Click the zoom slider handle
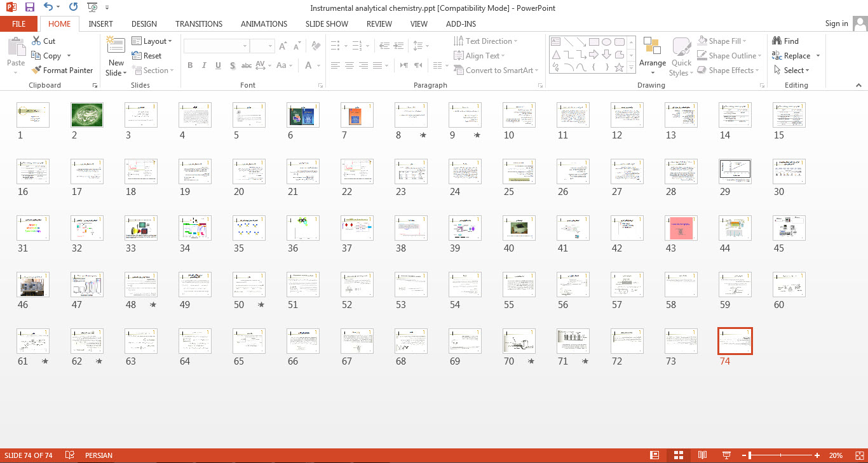 click(x=750, y=455)
